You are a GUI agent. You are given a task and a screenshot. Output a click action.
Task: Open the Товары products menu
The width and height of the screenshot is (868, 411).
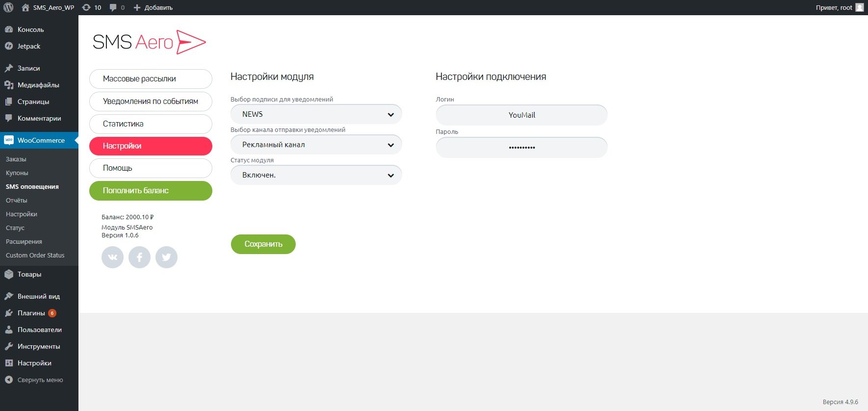coord(39,274)
